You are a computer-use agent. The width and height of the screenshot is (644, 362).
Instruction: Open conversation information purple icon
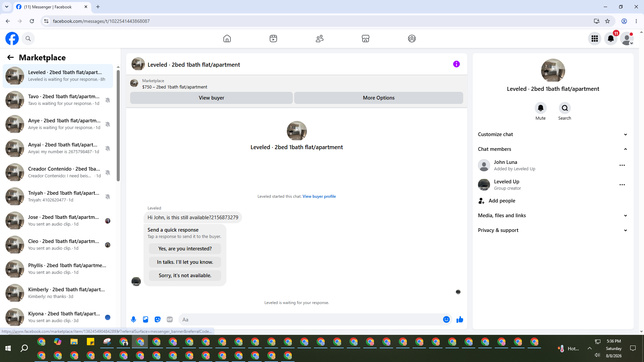457,64
